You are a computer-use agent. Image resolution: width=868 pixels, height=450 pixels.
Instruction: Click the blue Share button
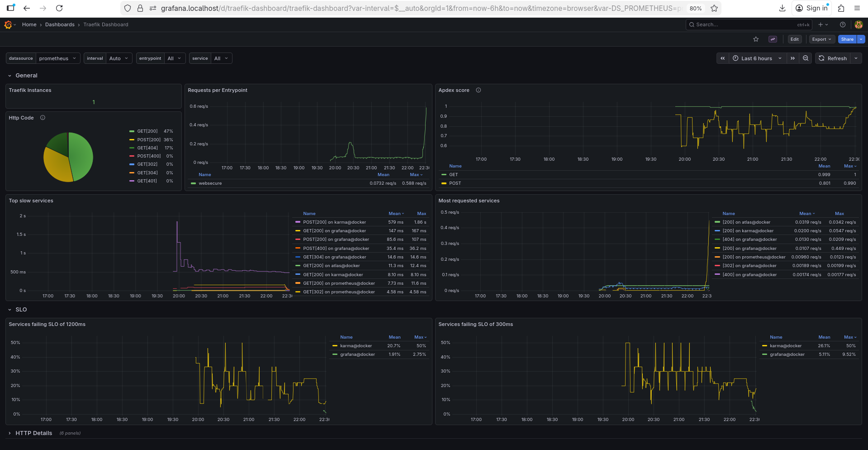(x=847, y=39)
